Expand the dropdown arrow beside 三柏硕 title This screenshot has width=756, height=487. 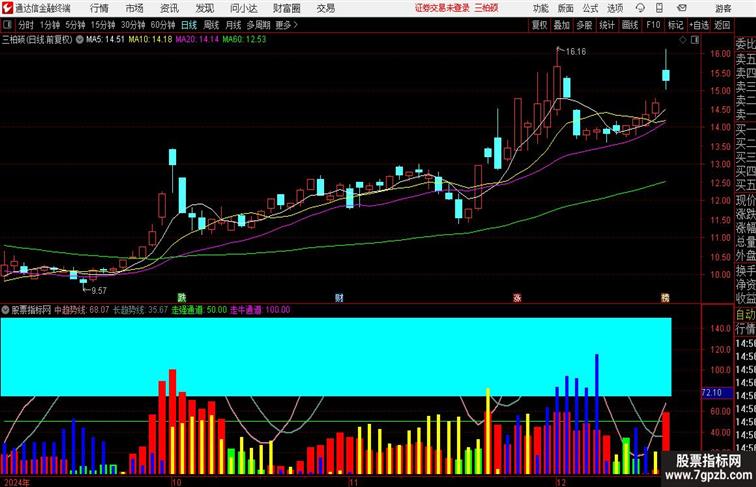coord(79,40)
